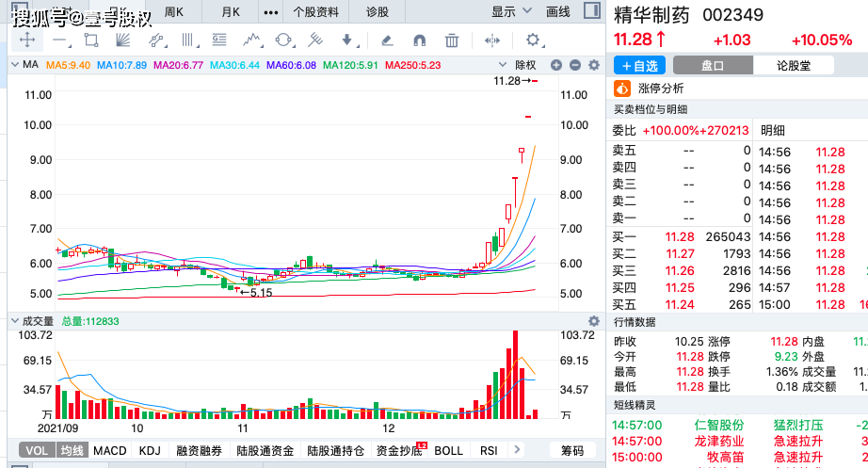Open drawing toolbar settings gear
The image size is (868, 468).
[533, 40]
